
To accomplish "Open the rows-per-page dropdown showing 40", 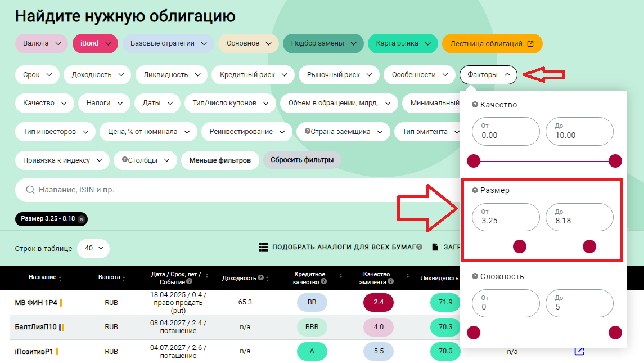I will [93, 248].
